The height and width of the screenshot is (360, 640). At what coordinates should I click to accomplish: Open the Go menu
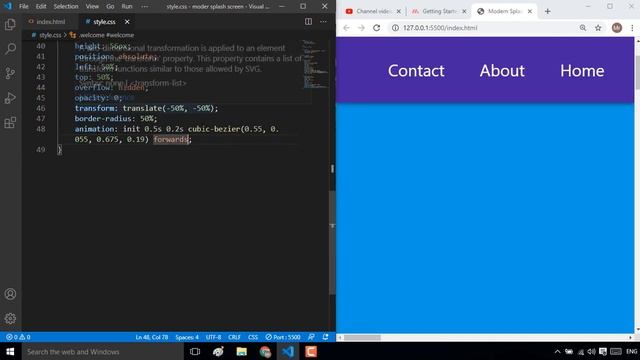tap(110, 7)
